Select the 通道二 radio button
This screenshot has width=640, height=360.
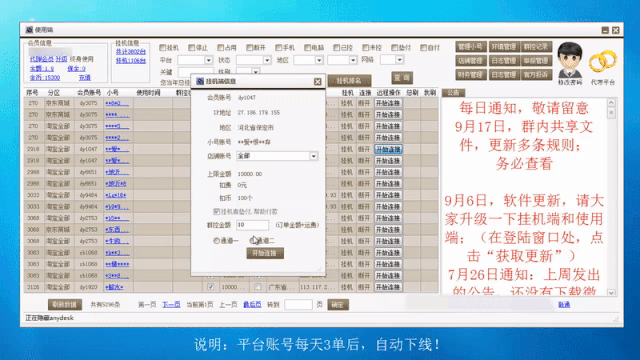[252, 241]
